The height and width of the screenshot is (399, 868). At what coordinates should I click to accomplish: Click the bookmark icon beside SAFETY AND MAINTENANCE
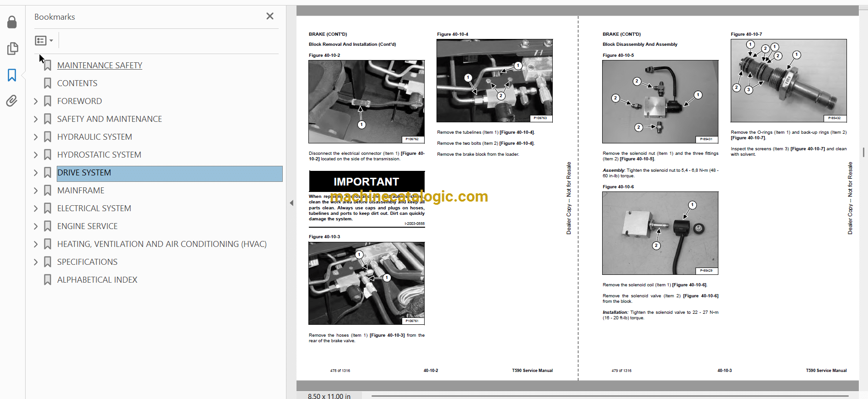(48, 119)
